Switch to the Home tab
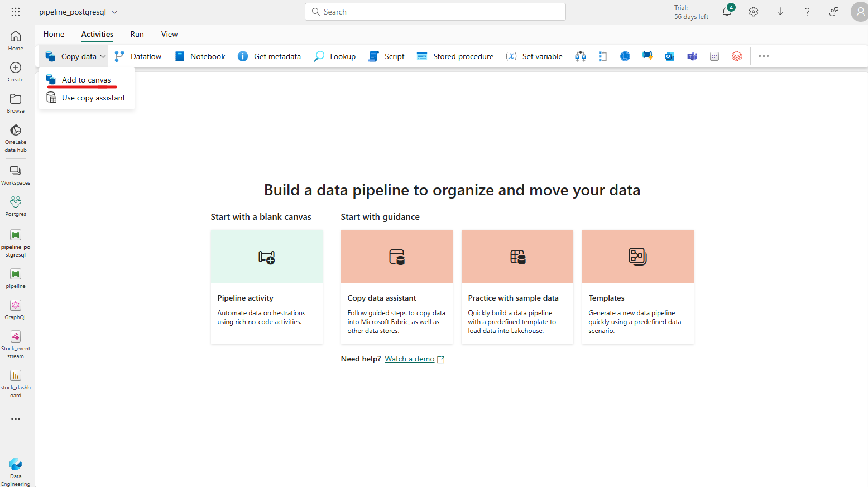Image resolution: width=868 pixels, height=487 pixels. [54, 34]
